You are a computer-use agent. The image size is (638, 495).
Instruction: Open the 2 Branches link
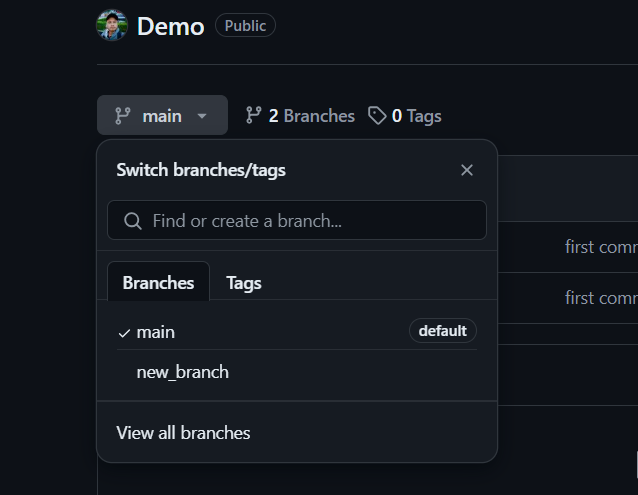(311, 116)
